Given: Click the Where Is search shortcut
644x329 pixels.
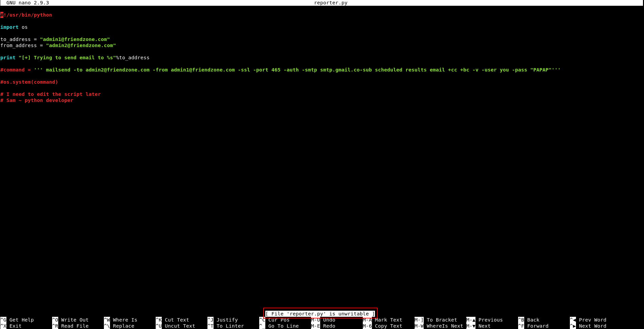Looking at the screenshot, I should pyautogui.click(x=125, y=320).
